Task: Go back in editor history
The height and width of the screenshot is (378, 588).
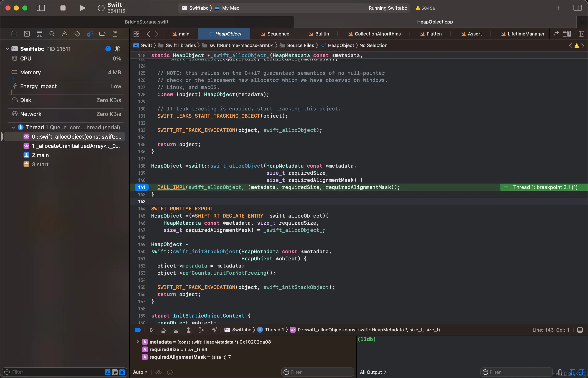Action: pos(148,34)
